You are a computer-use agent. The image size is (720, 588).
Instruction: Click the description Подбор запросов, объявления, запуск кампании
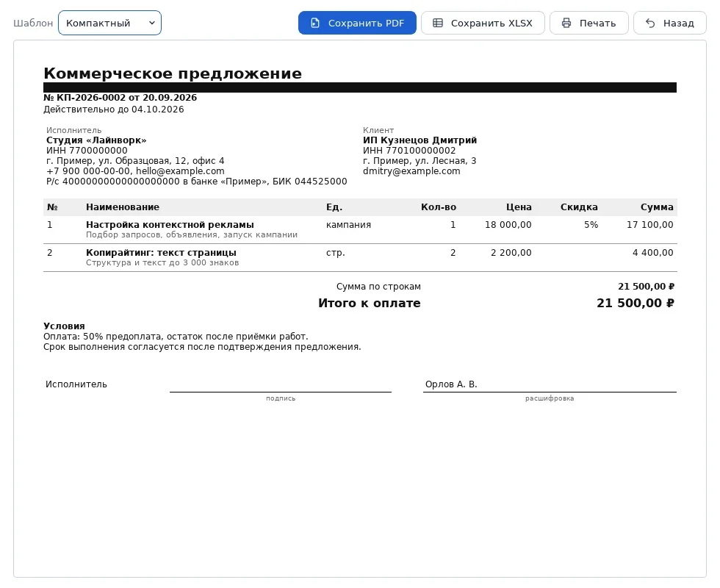(x=192, y=234)
